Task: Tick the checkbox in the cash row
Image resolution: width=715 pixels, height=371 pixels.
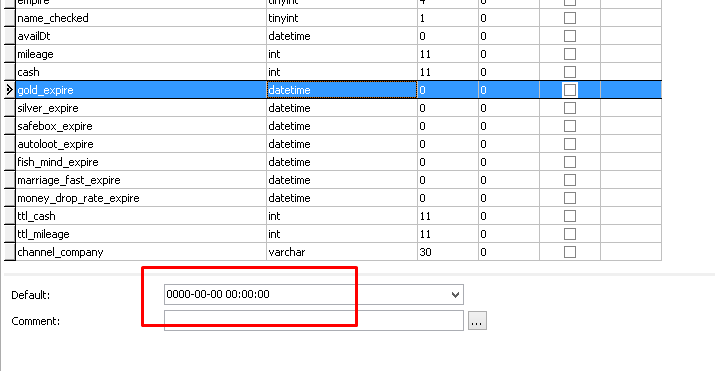Action: [570, 72]
